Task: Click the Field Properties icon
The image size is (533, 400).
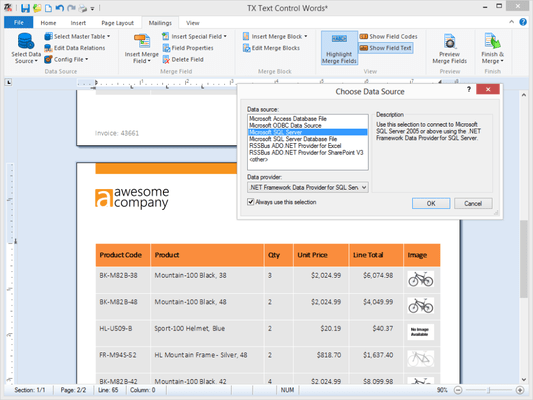Action: pyautogui.click(x=166, y=48)
